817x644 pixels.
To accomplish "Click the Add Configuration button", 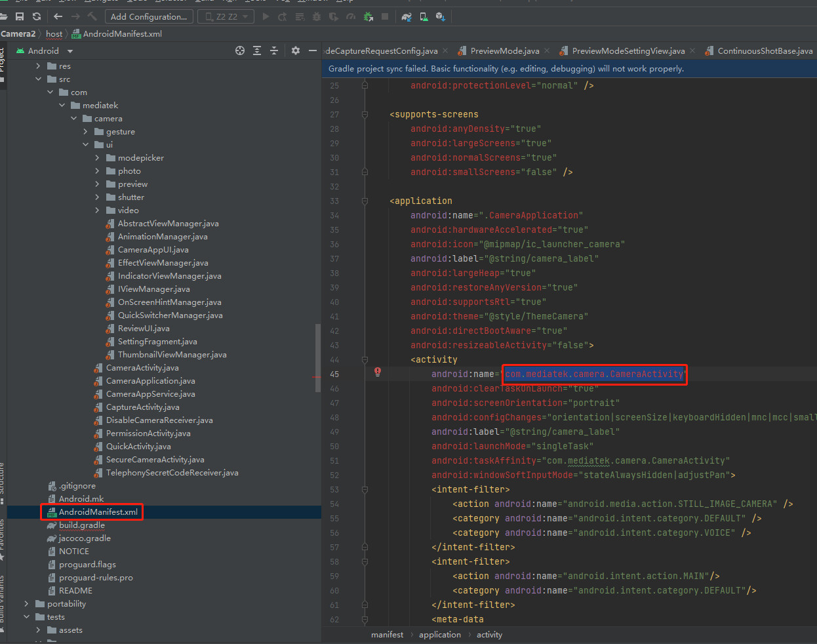I will pyautogui.click(x=149, y=16).
